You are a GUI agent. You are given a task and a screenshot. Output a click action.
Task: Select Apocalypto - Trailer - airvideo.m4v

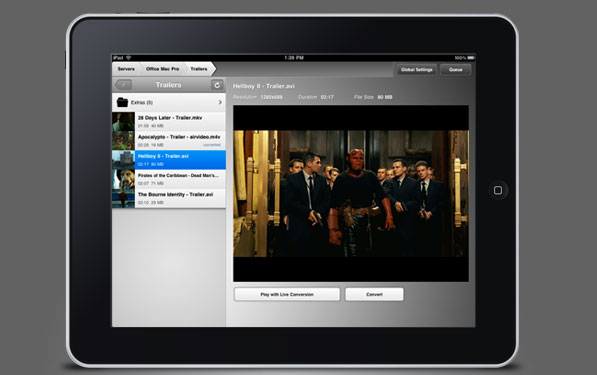[169, 140]
